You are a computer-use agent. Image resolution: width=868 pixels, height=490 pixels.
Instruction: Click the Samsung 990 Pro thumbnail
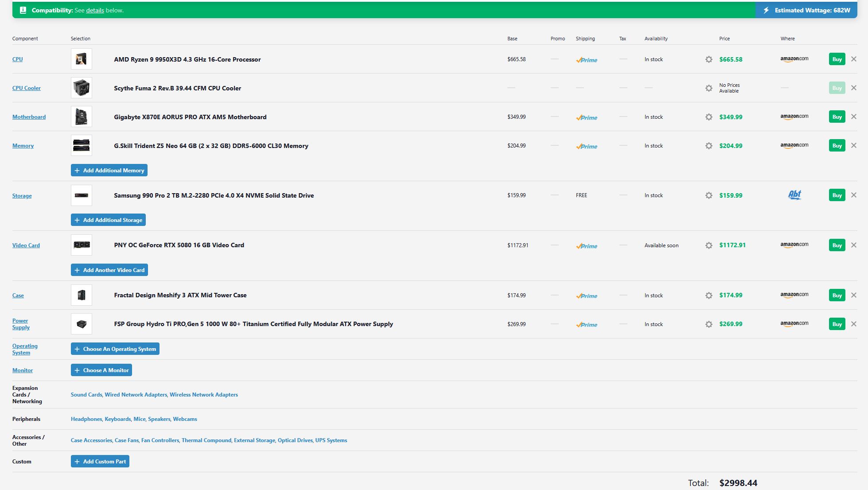point(82,195)
